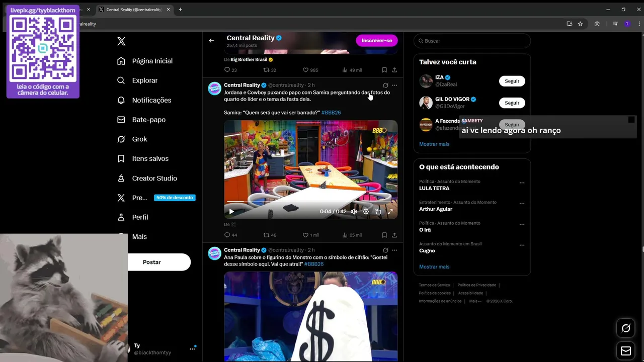644x362 pixels.
Task: Go back with the arrow icon
Action: (x=211, y=40)
